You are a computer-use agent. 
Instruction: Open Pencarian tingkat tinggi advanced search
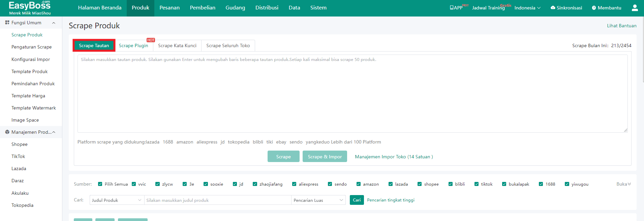click(x=391, y=200)
